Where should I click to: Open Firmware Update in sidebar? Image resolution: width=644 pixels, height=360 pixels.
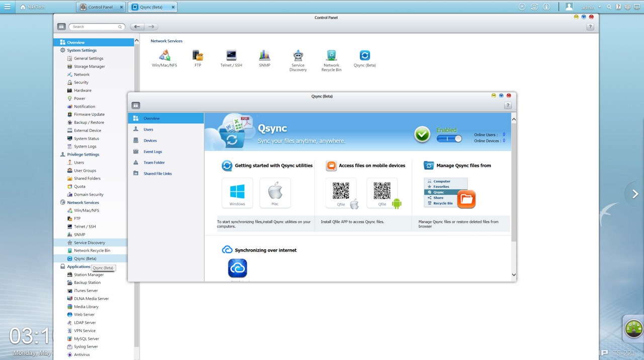point(89,114)
